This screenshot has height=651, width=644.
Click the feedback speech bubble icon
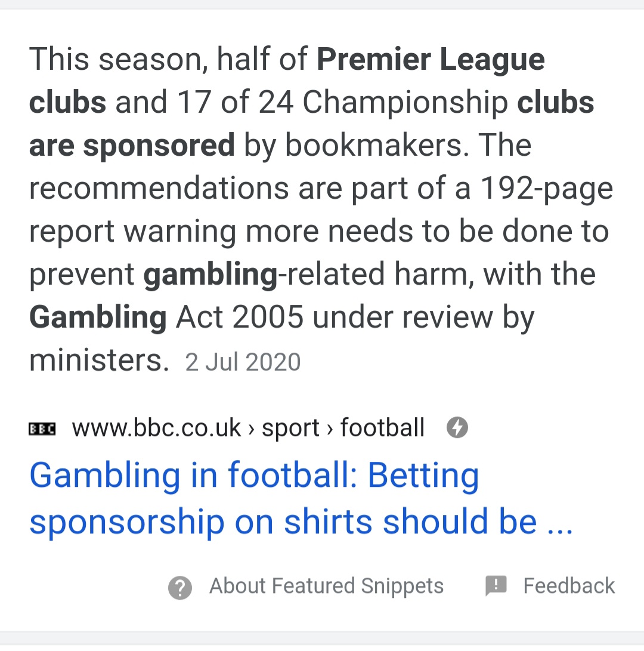pyautogui.click(x=496, y=586)
